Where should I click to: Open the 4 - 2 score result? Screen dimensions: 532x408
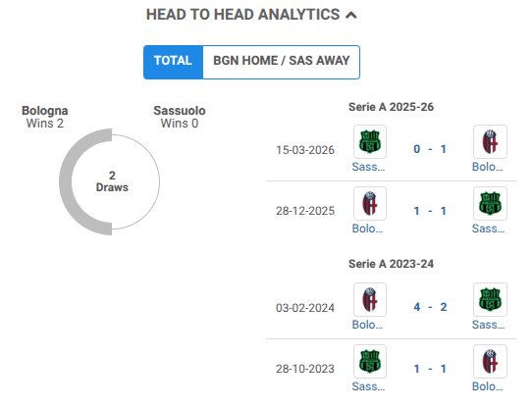click(x=430, y=307)
